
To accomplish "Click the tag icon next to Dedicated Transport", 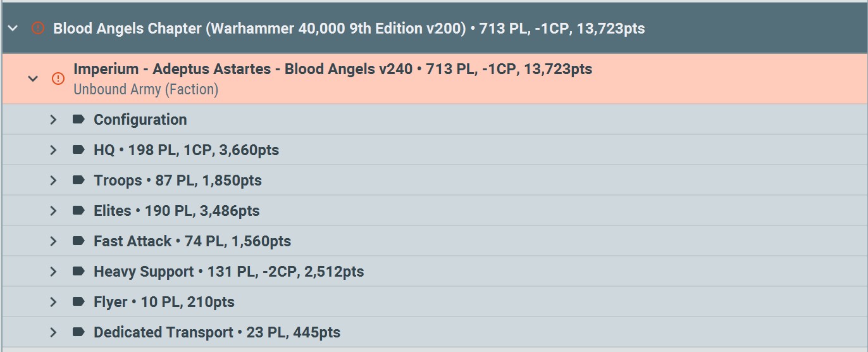I will 78,332.
